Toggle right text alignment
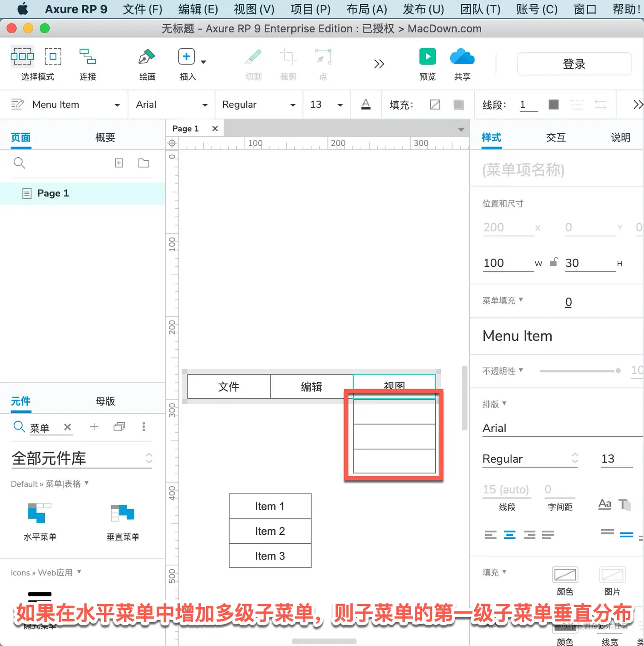Screen dimensions: 644x646 [x=529, y=535]
